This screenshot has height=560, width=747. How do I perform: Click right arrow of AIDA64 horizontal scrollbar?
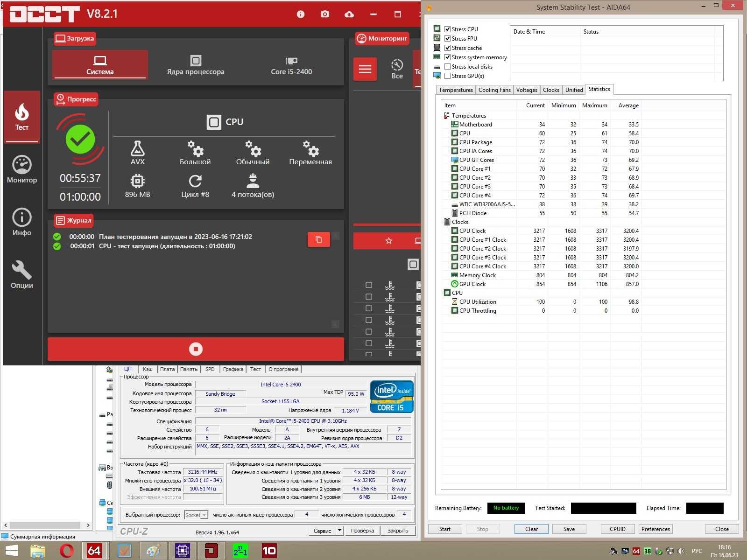pos(88,525)
